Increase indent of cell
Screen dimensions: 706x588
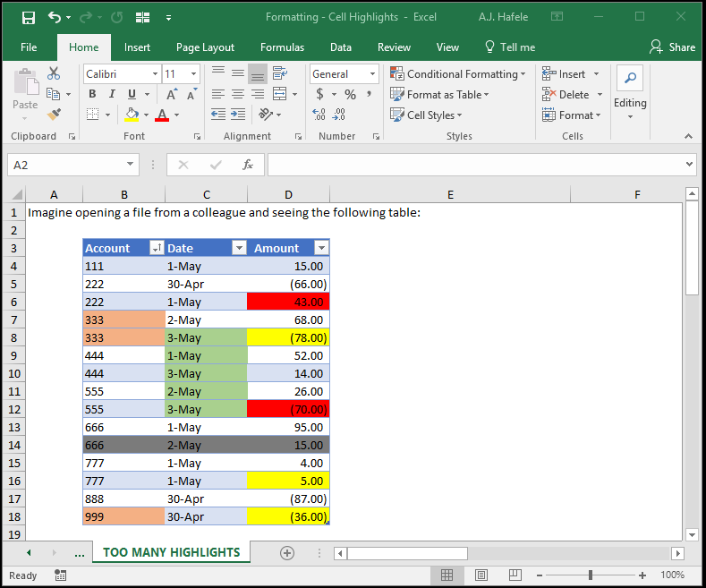238,115
